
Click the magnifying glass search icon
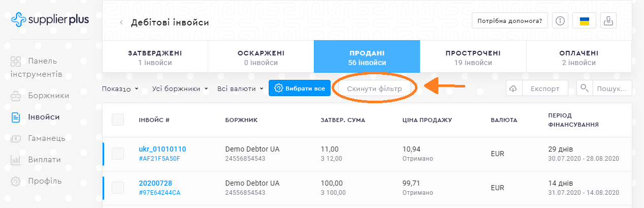click(585, 88)
